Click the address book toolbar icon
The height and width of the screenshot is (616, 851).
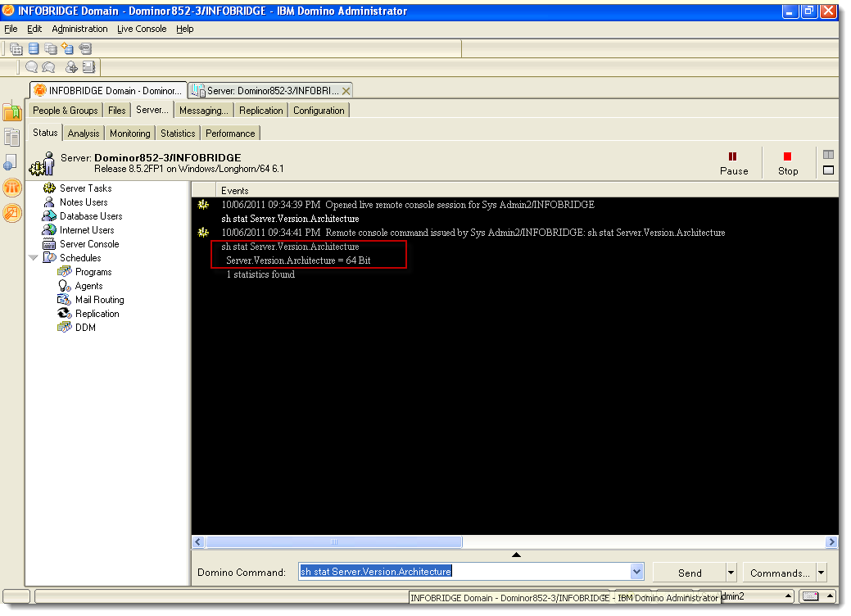point(88,66)
